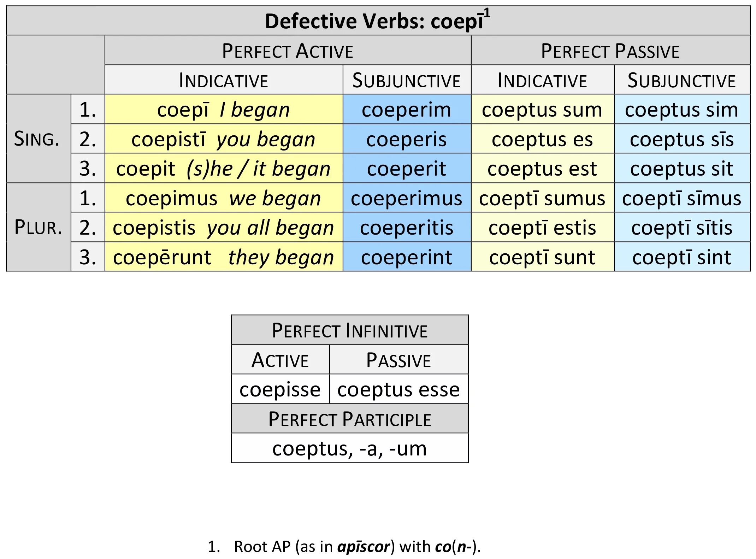Select the "coeperimus" cell

[x=406, y=198]
